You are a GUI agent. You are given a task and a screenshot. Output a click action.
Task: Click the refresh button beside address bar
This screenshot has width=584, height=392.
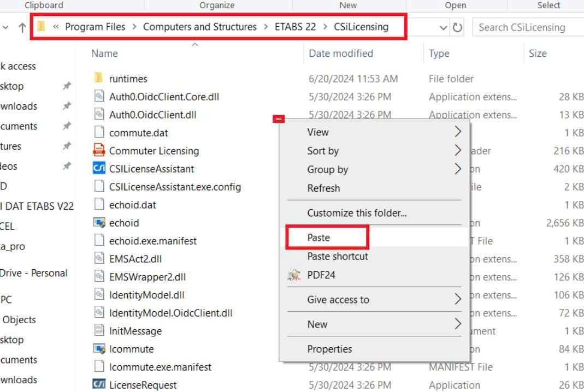tap(457, 27)
